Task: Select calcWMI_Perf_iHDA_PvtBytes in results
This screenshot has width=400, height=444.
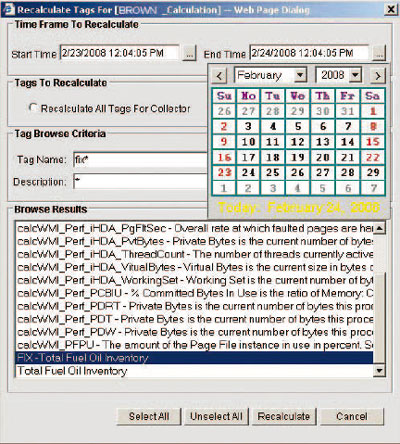Action: [194, 241]
